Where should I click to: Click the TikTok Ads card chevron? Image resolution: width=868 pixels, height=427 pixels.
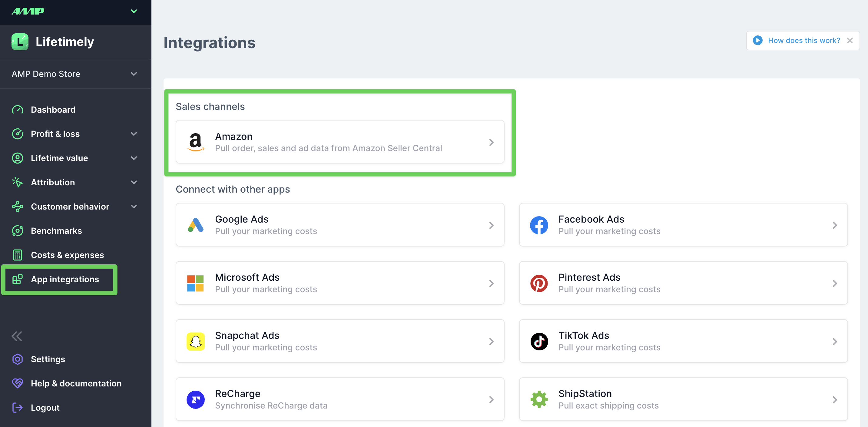click(x=835, y=341)
